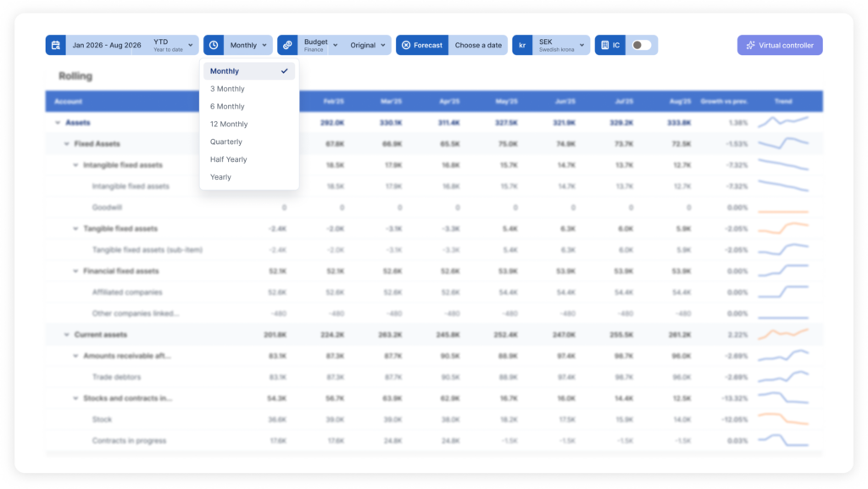Viewport: 868px width, 489px height.
Task: Click the kr currency icon
Action: (x=522, y=46)
